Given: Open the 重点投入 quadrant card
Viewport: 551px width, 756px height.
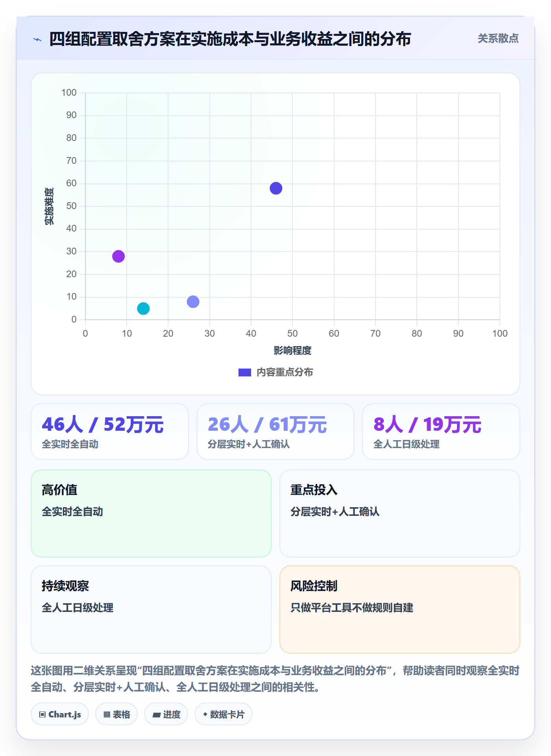Looking at the screenshot, I should point(400,513).
